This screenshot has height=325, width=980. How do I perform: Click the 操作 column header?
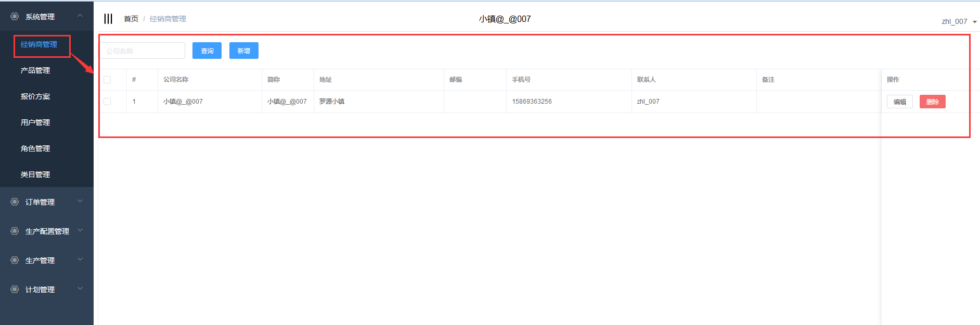893,80
